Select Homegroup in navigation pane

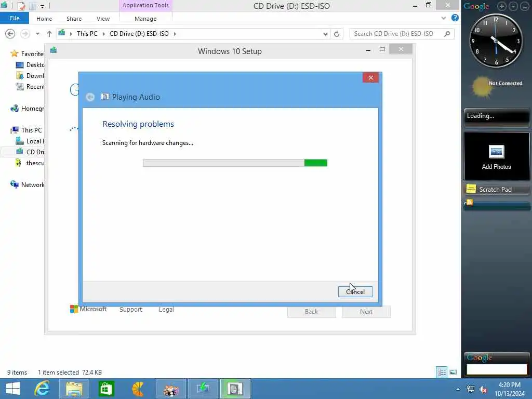coord(28,108)
